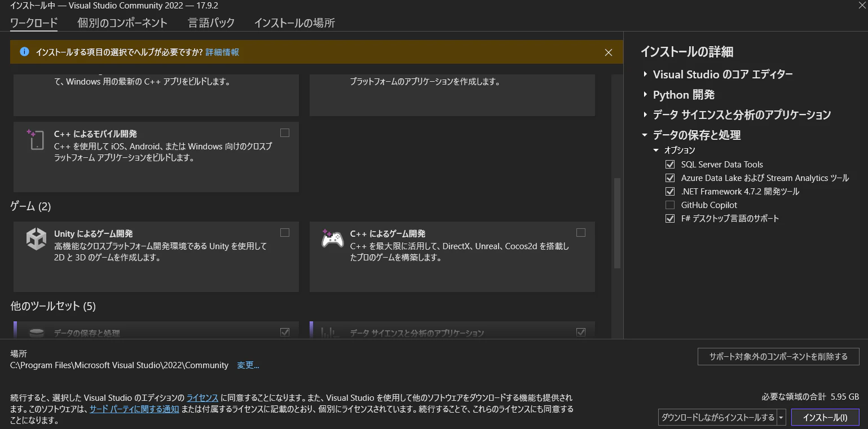Open the サード パーティに関する通知 link

tap(134, 409)
